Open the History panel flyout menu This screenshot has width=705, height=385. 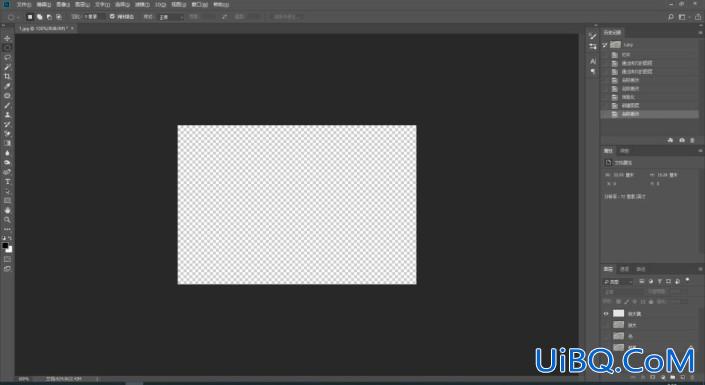(700, 32)
